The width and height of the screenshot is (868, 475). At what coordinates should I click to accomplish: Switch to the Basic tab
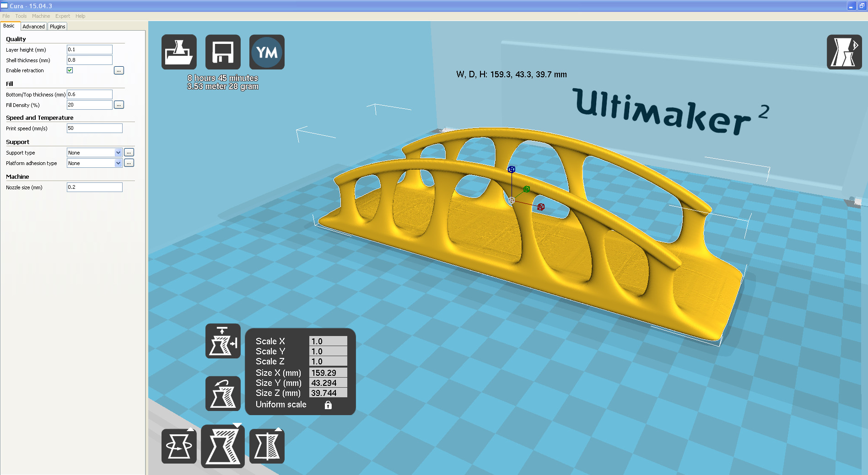click(9, 26)
